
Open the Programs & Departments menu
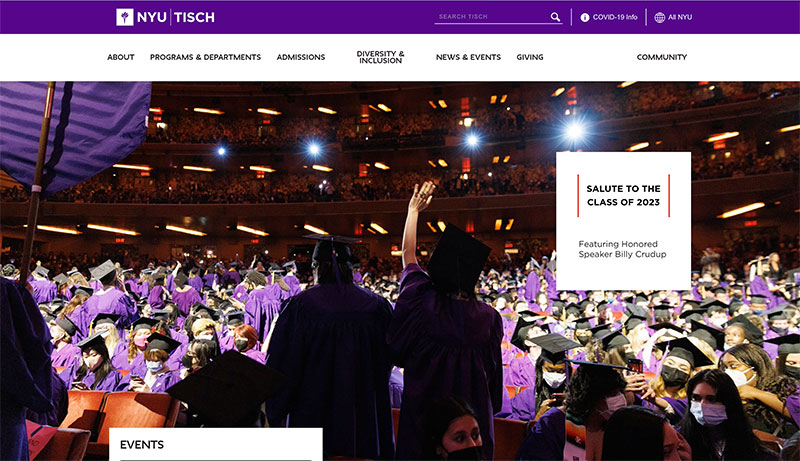coord(205,57)
